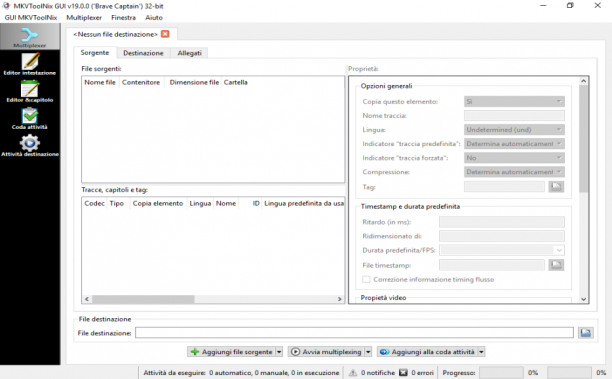This screenshot has width=612, height=379.
Task: Click the Nome column header in tracks
Action: (226, 203)
